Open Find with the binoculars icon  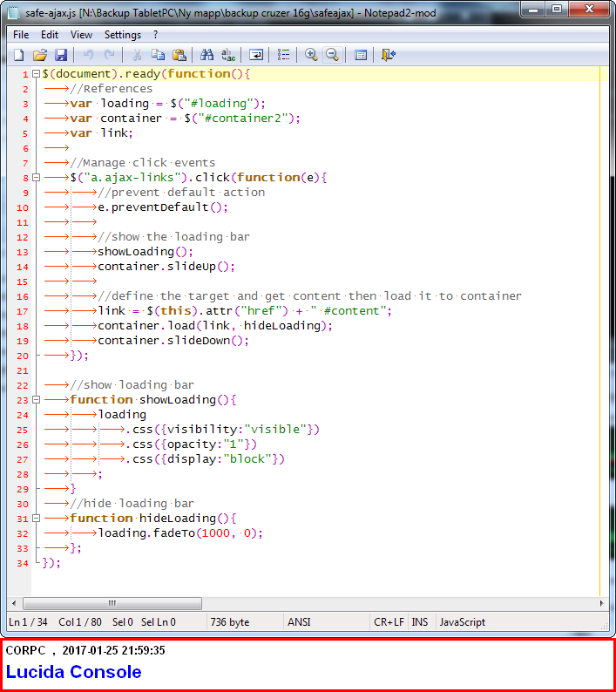pyautogui.click(x=207, y=55)
